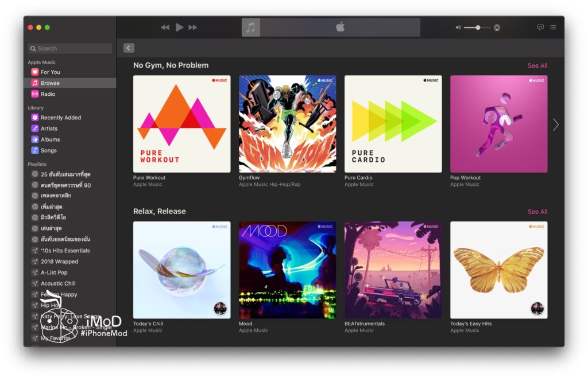Open Radio from the Apple Music sidebar
Image resolution: width=588 pixels, height=378 pixels.
pyautogui.click(x=50, y=93)
